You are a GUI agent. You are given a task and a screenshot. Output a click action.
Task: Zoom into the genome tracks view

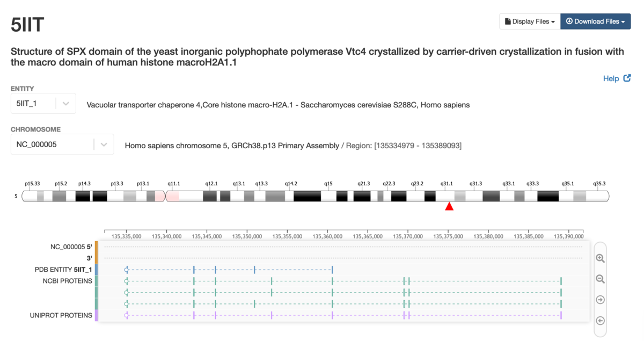click(x=600, y=258)
